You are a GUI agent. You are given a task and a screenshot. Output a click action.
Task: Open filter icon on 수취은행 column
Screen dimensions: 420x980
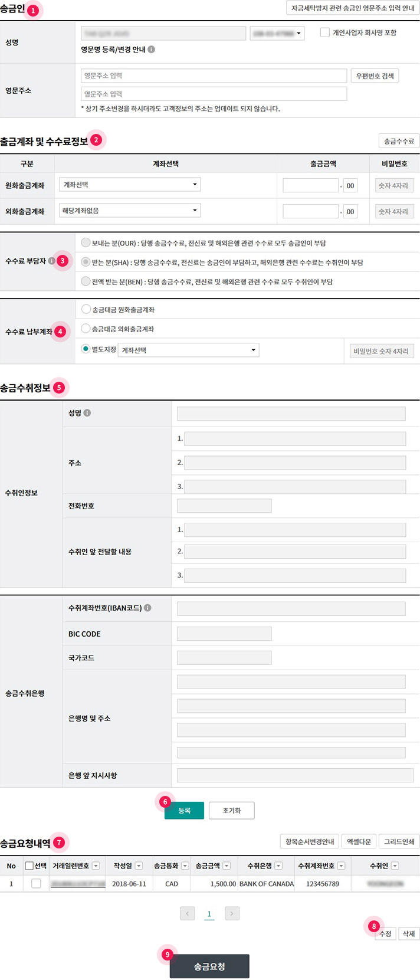coord(278,866)
